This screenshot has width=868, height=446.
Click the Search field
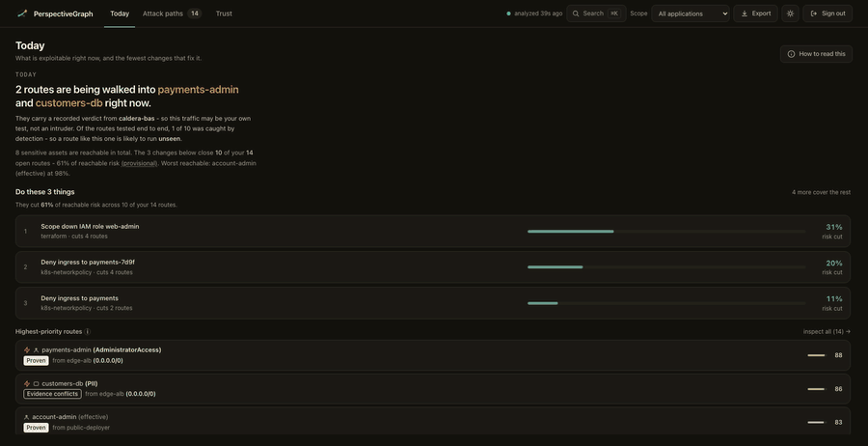(x=596, y=14)
